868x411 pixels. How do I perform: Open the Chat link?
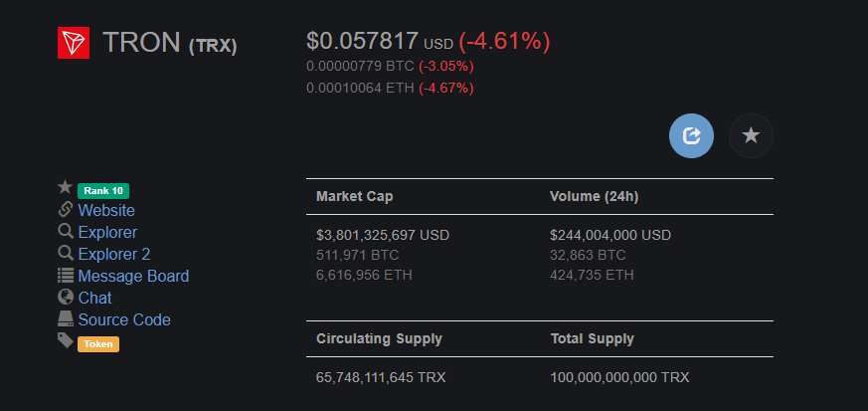[x=94, y=298]
